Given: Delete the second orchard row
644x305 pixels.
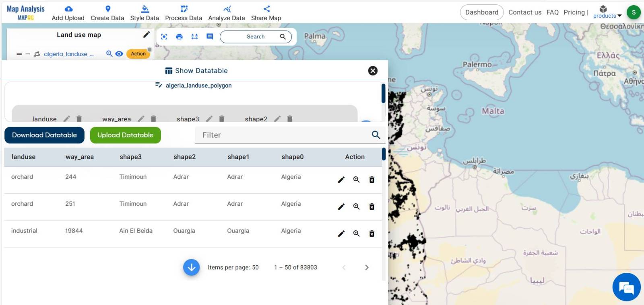Looking at the screenshot, I should [x=372, y=207].
